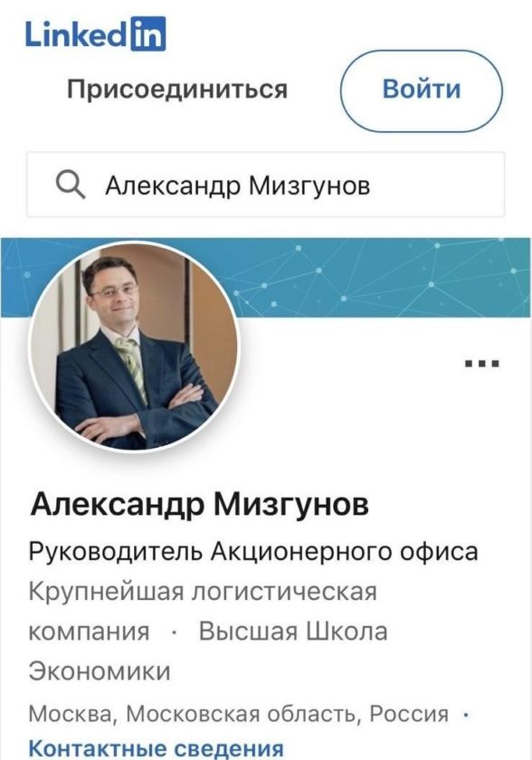Open the Высшая Школа Экономики education entry
This screenshot has width=532, height=760.
click(208, 651)
